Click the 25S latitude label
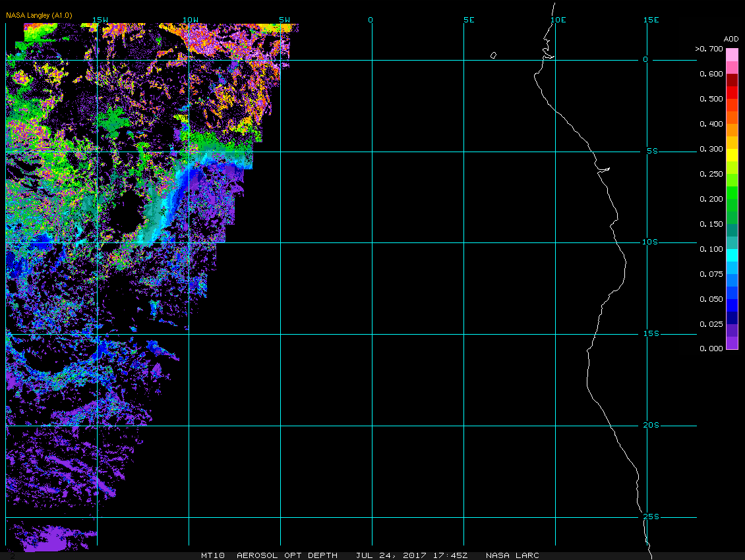745x560 pixels. (651, 517)
